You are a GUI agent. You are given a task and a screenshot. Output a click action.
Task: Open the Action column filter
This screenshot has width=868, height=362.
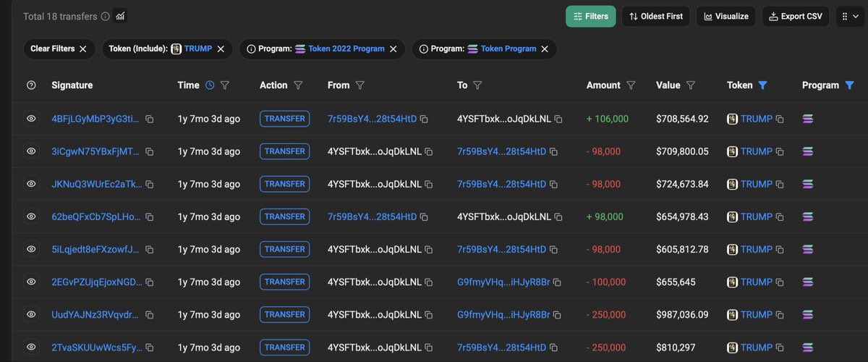(x=298, y=85)
